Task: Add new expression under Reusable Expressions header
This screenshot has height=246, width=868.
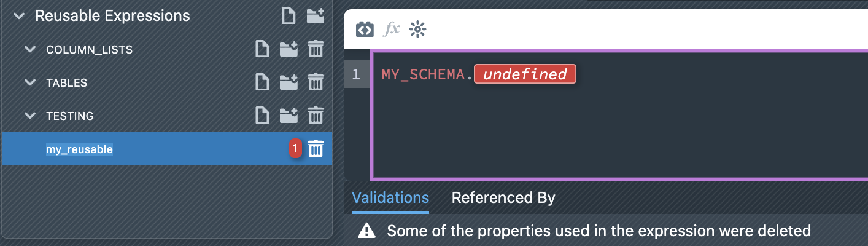Action: pyautogui.click(x=289, y=16)
